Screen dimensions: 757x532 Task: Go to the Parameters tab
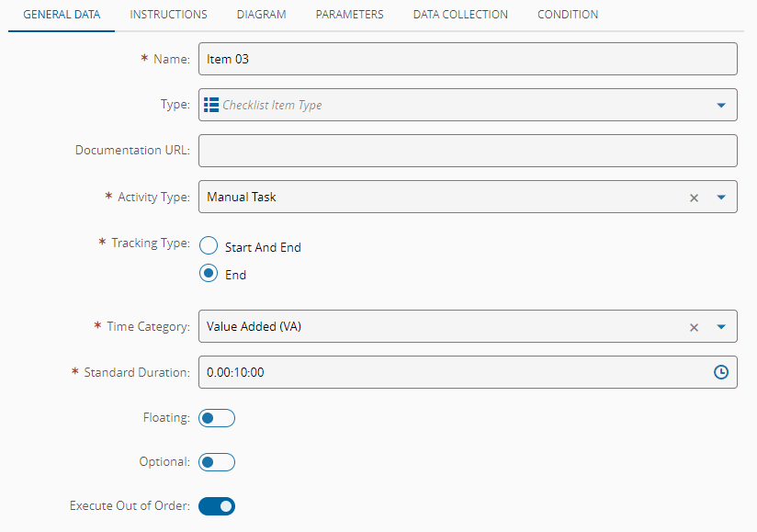(x=349, y=15)
